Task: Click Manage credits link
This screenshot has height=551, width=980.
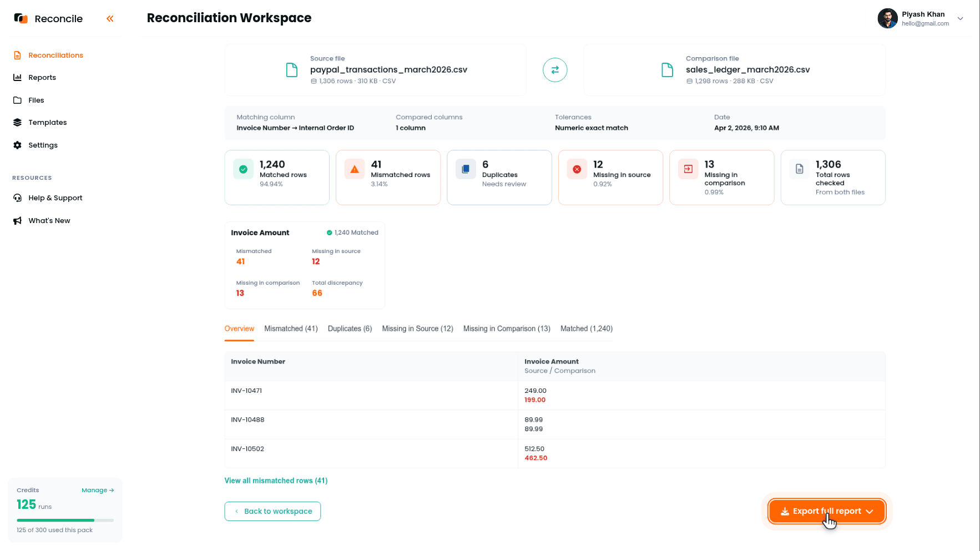Action: click(98, 491)
